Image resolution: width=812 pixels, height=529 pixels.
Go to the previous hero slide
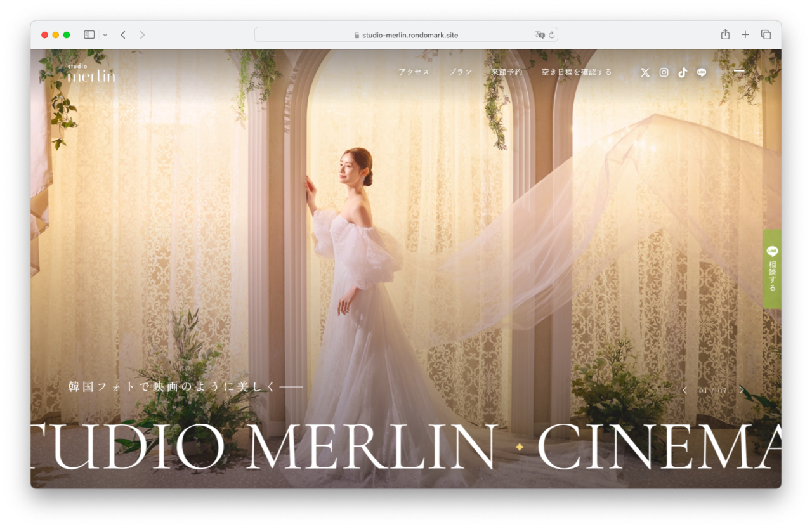click(684, 390)
